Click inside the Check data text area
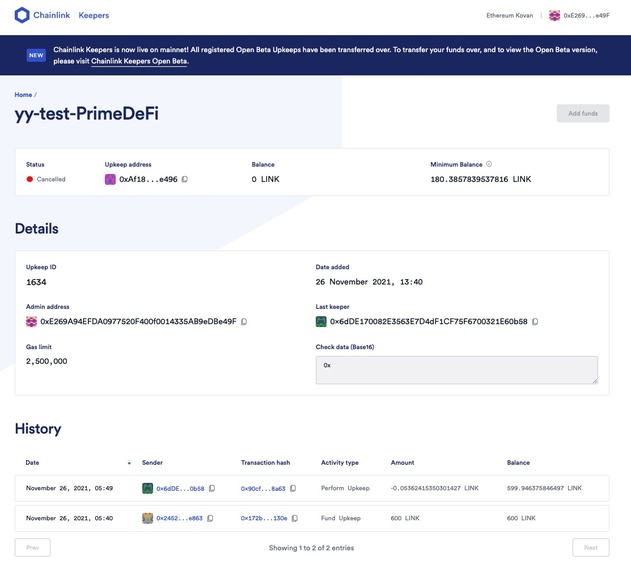The image size is (631, 573). click(456, 370)
